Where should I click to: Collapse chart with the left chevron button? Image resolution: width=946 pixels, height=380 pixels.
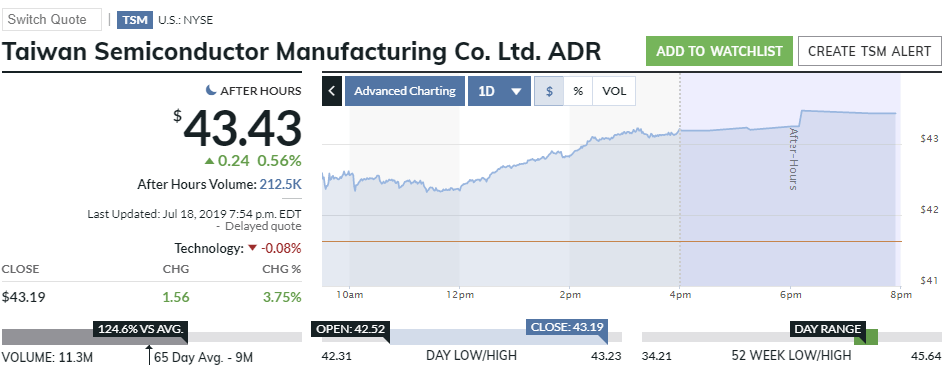click(x=332, y=91)
